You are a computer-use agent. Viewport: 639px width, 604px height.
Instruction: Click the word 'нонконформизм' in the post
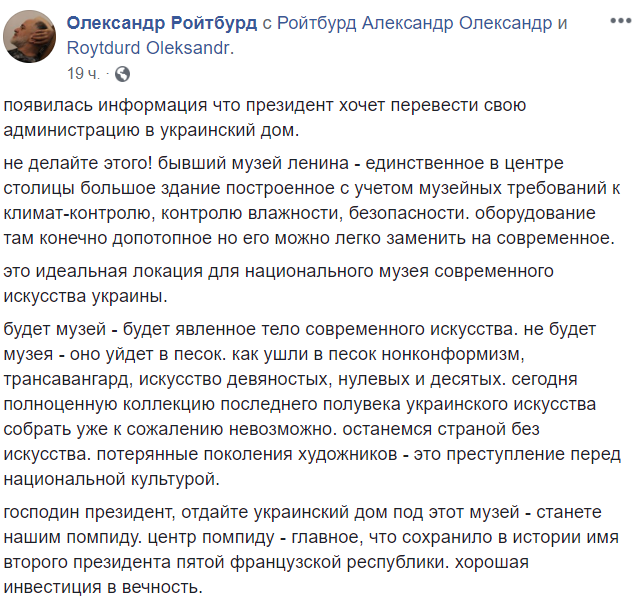(x=452, y=355)
